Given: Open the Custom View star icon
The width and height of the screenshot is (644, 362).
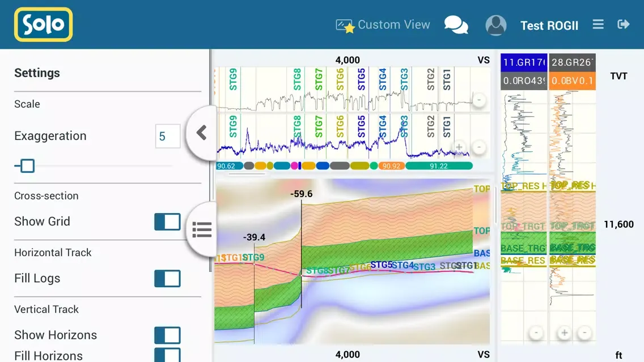Looking at the screenshot, I should pyautogui.click(x=345, y=26).
